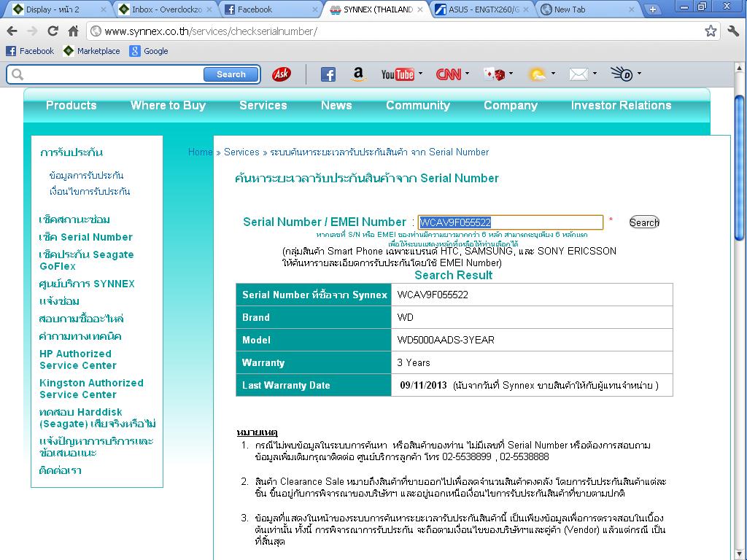Screen dimensions: 747x560
Task: Click the blue Search button in the Ask toolbar
Action: coord(231,74)
